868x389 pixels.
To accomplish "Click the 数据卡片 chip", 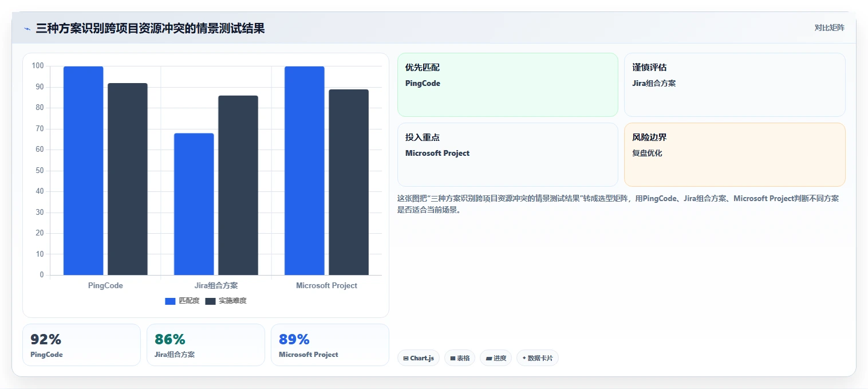I will click(537, 358).
